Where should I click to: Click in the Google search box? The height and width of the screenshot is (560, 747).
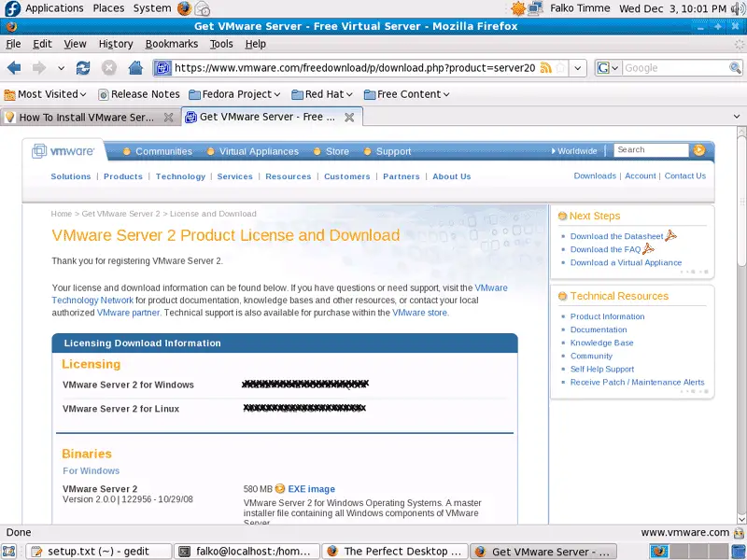click(x=675, y=68)
